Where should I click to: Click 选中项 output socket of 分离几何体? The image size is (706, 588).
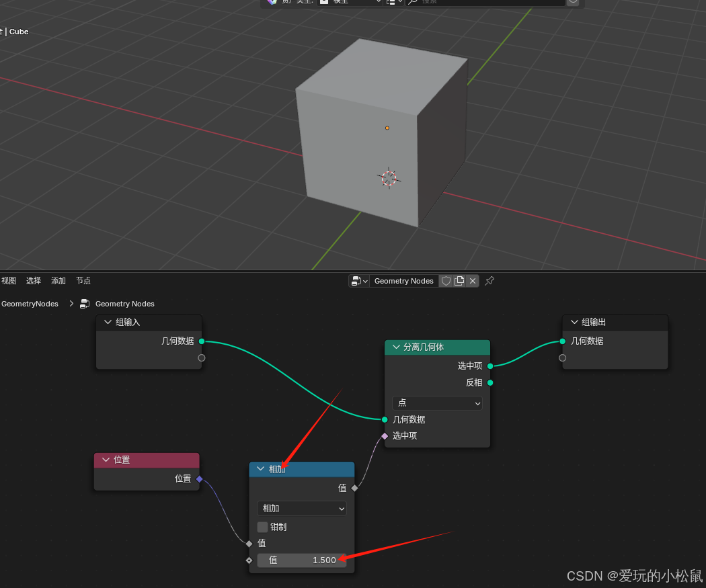(490, 366)
